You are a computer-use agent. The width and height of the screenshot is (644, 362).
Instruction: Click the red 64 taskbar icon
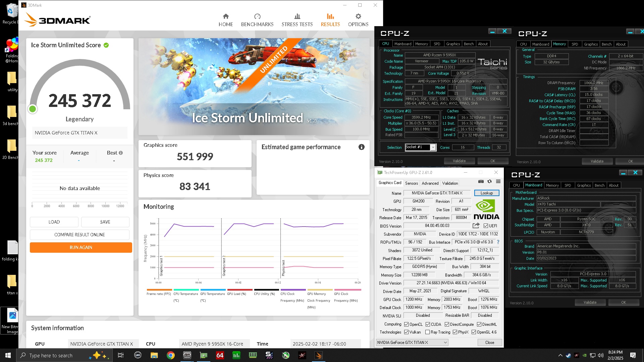click(x=220, y=355)
